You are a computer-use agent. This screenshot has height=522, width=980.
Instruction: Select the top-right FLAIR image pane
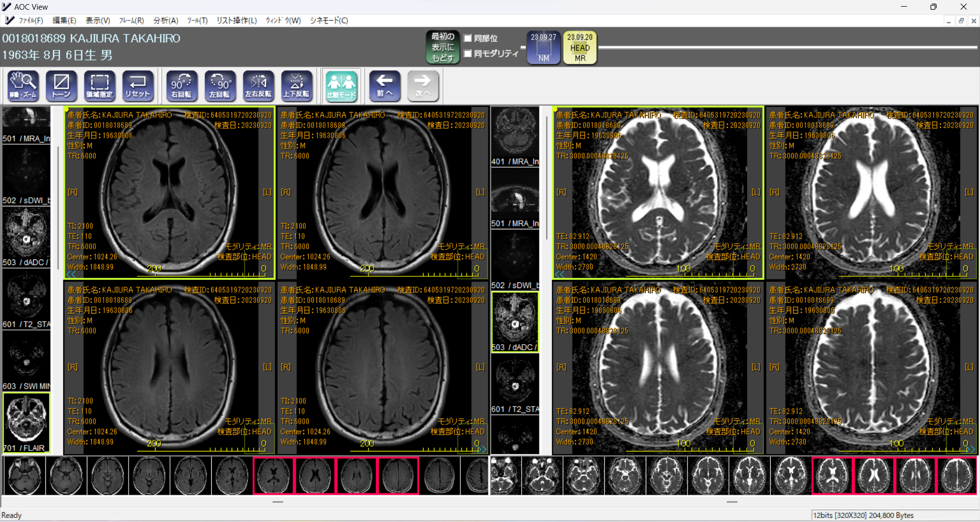pos(382,193)
